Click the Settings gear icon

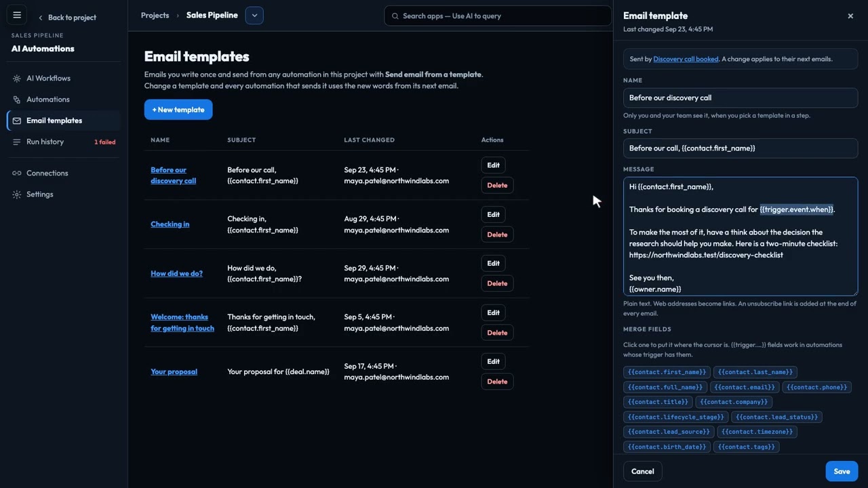click(17, 195)
